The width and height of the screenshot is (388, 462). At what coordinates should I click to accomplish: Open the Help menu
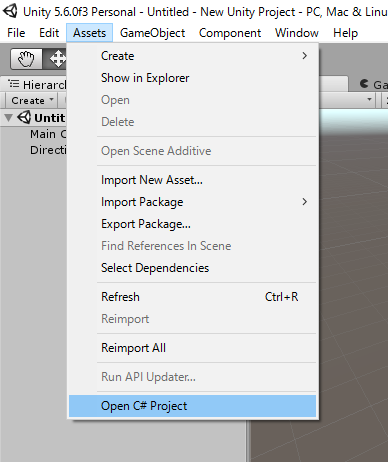click(345, 33)
